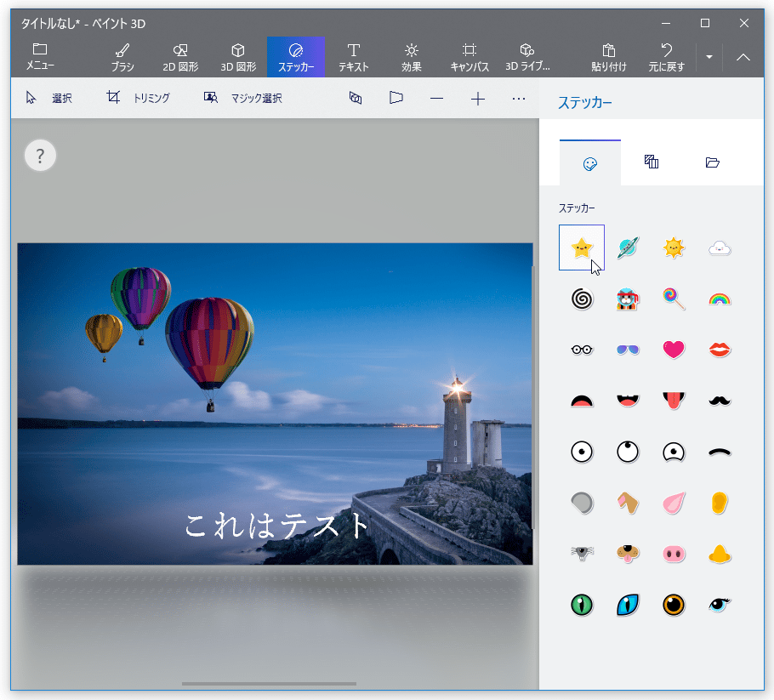Click the これはテスト text on canvas
This screenshot has height=700, width=774.
coord(276,526)
